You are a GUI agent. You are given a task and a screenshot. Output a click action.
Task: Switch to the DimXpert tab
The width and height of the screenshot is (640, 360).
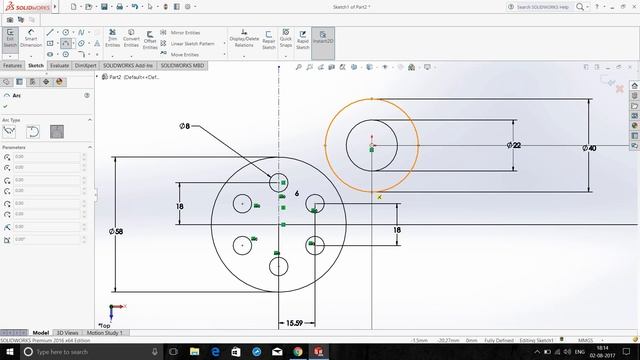(86, 65)
